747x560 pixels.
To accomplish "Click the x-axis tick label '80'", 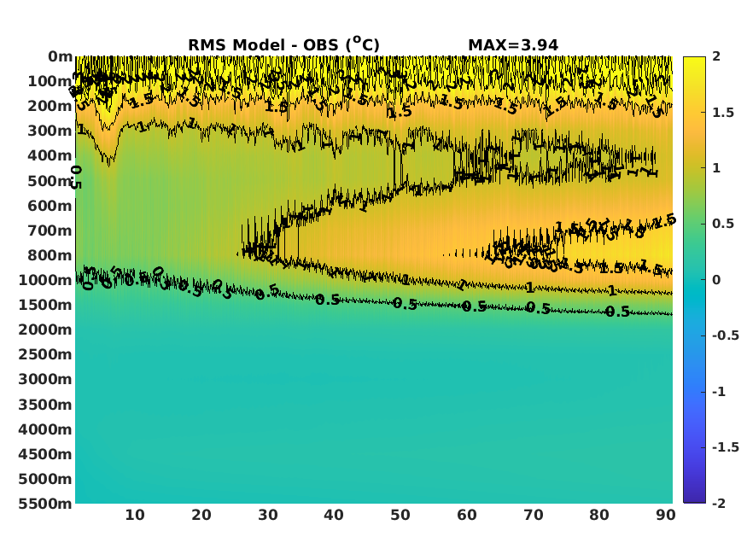I will [598, 515].
